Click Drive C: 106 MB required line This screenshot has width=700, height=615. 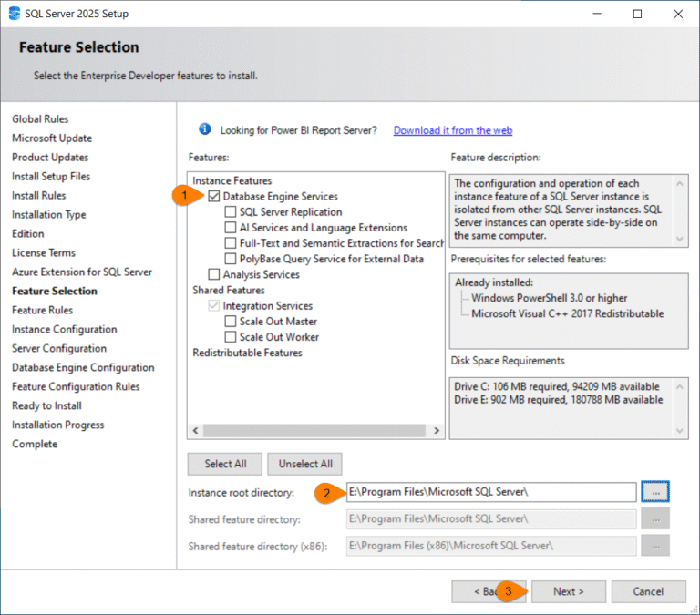click(557, 386)
